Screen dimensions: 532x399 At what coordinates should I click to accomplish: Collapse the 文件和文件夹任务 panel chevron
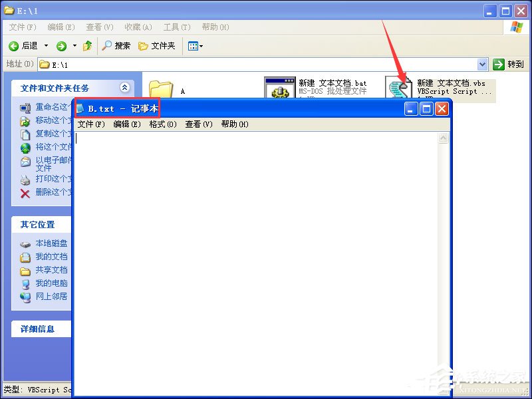click(124, 88)
